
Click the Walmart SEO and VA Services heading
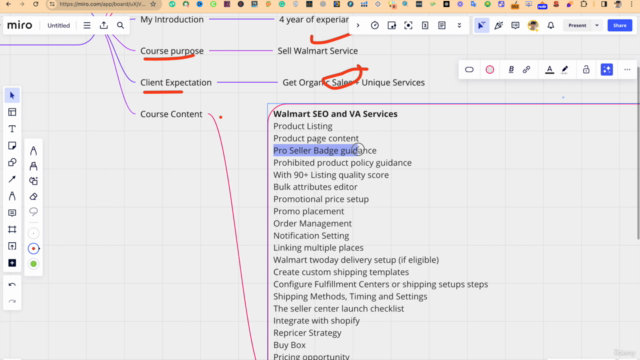pos(335,114)
